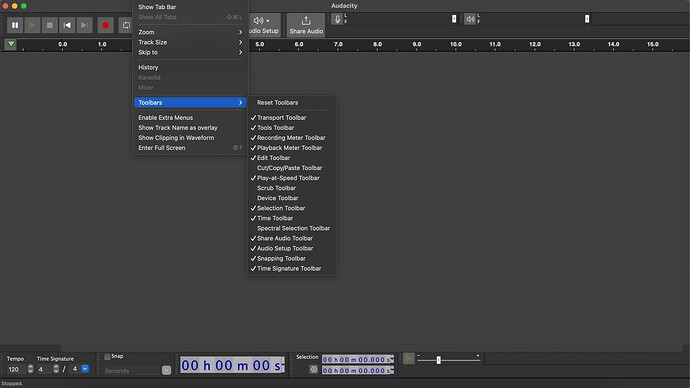The width and height of the screenshot is (690, 388).
Task: Click the Share Audio upload icon
Action: click(306, 21)
